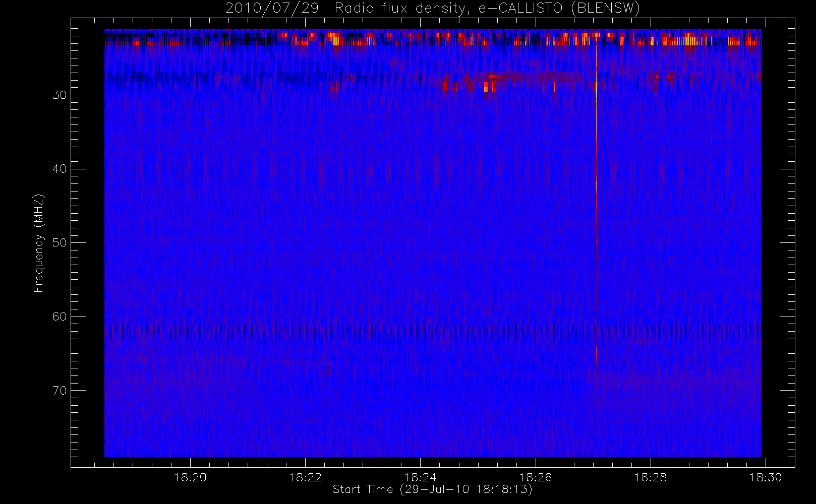The image size is (816, 504).
Task: Click the 18:22 time tick label
Action: click(305, 477)
